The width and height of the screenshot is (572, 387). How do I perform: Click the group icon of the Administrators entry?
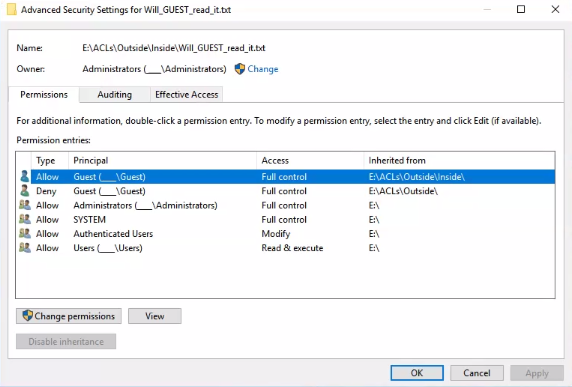pyautogui.click(x=24, y=205)
